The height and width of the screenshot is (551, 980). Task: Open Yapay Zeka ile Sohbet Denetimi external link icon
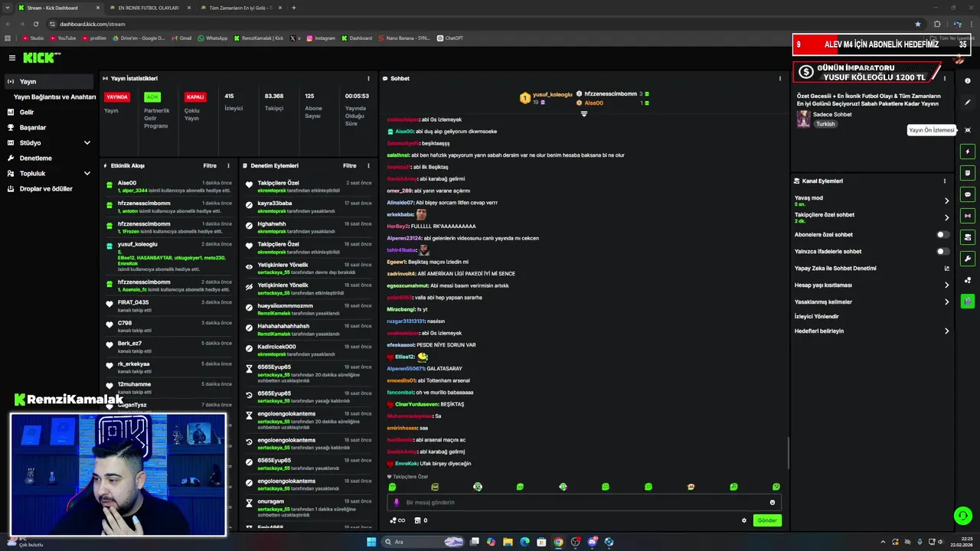point(946,269)
